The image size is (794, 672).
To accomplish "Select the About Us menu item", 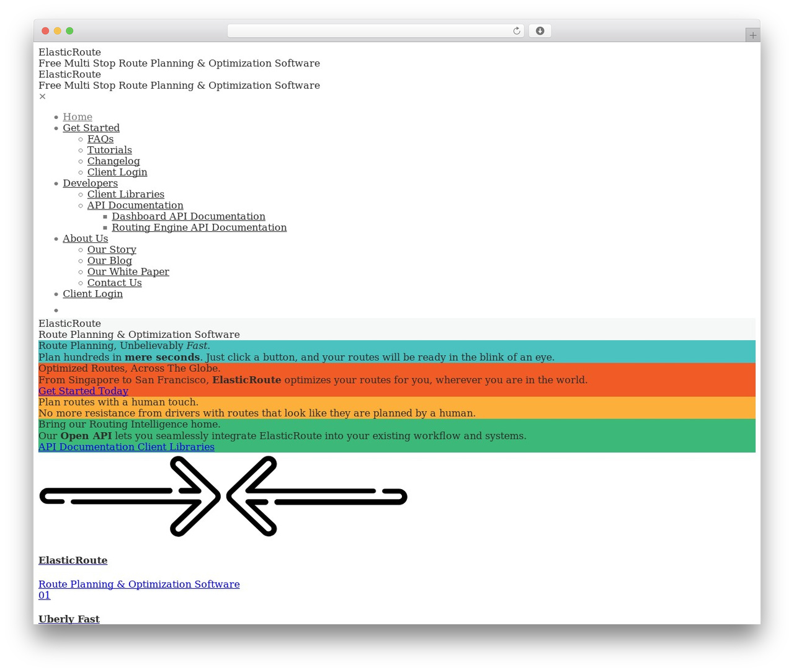I will click(85, 239).
